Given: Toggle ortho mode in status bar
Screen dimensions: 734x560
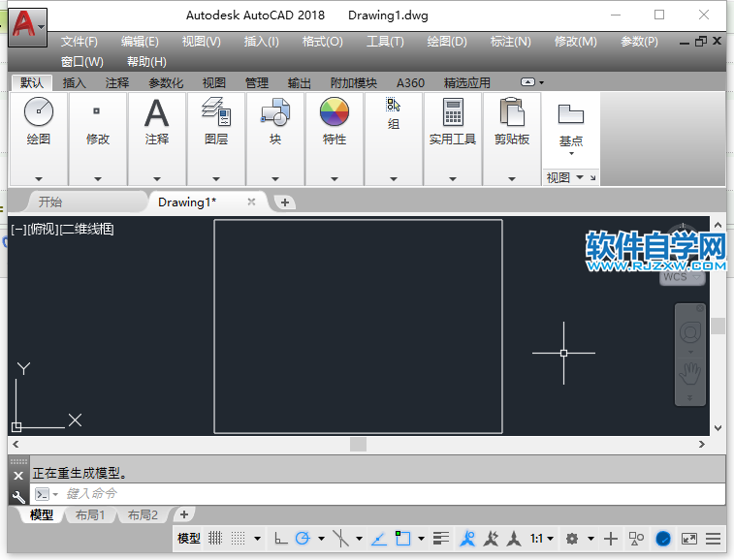Looking at the screenshot, I should coord(281,539).
